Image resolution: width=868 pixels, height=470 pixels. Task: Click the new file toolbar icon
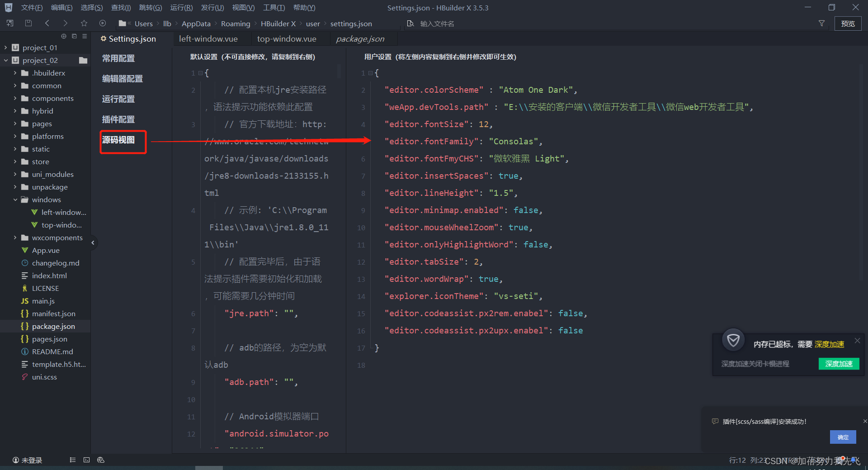(10, 23)
